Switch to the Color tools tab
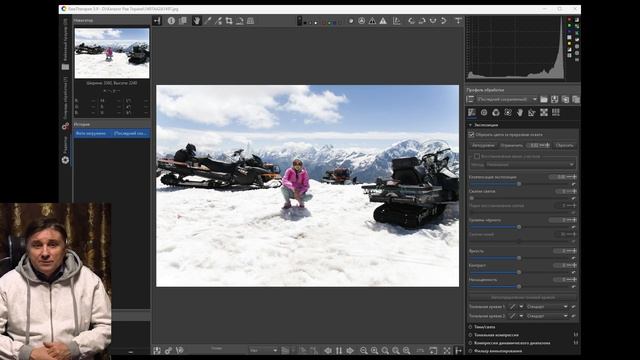Image resolution: width=640 pixels, height=360 pixels. click(x=496, y=113)
